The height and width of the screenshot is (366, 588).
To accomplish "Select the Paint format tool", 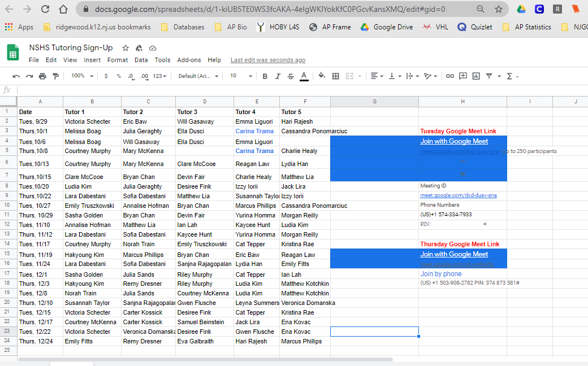I will tap(55, 76).
